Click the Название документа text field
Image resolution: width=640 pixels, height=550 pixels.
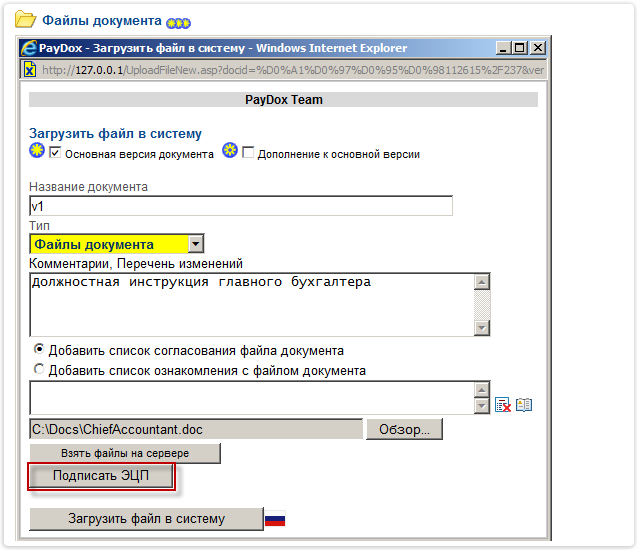click(x=240, y=206)
